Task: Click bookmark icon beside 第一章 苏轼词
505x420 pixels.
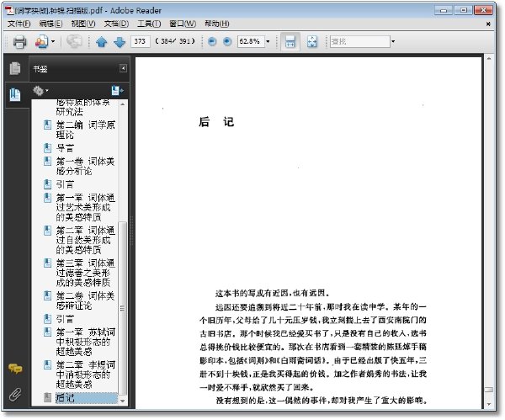Action: tap(47, 332)
